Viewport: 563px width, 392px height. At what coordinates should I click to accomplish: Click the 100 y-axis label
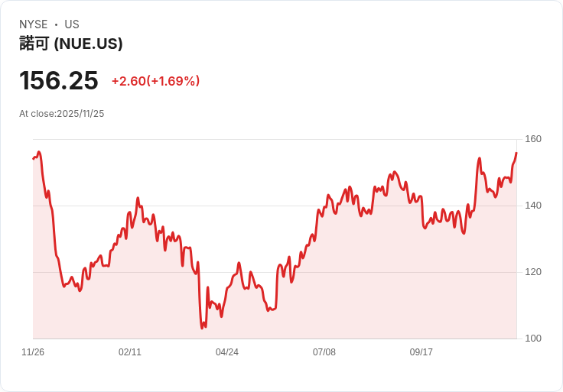pyautogui.click(x=533, y=339)
